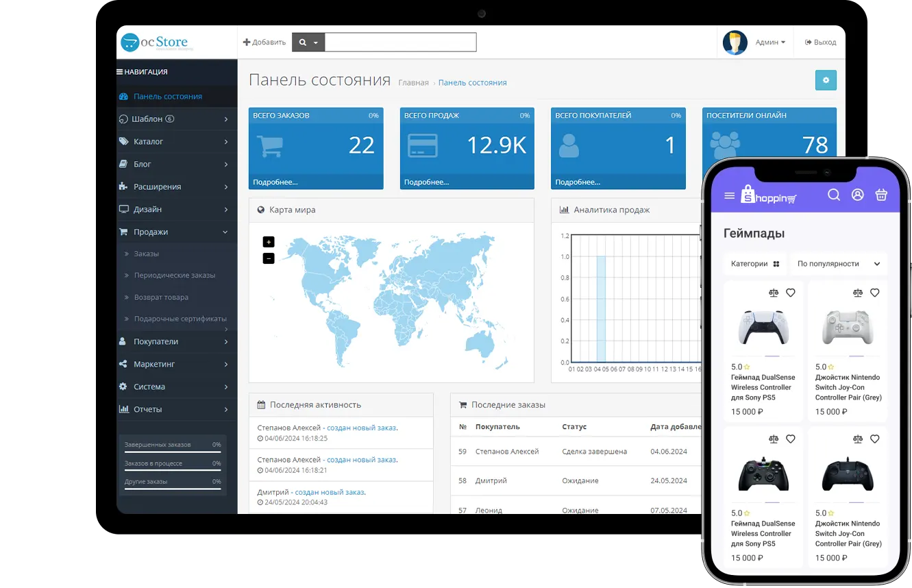Open the phone app hamburger menu
912x588 pixels.
(x=729, y=196)
